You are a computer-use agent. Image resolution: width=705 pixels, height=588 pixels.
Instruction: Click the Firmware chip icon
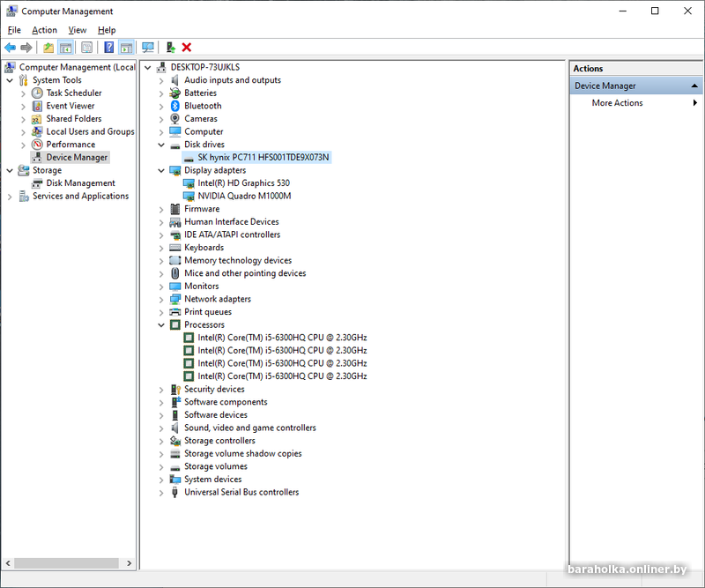click(174, 209)
